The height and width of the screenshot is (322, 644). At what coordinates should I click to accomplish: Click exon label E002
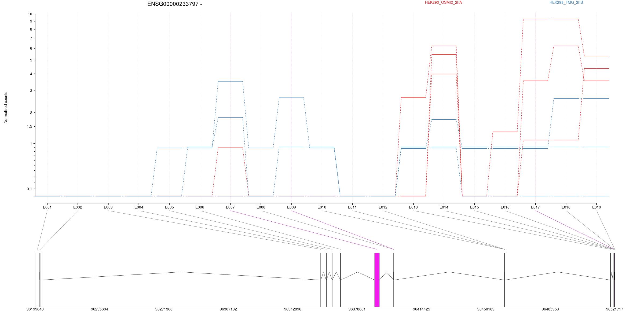tap(78, 207)
